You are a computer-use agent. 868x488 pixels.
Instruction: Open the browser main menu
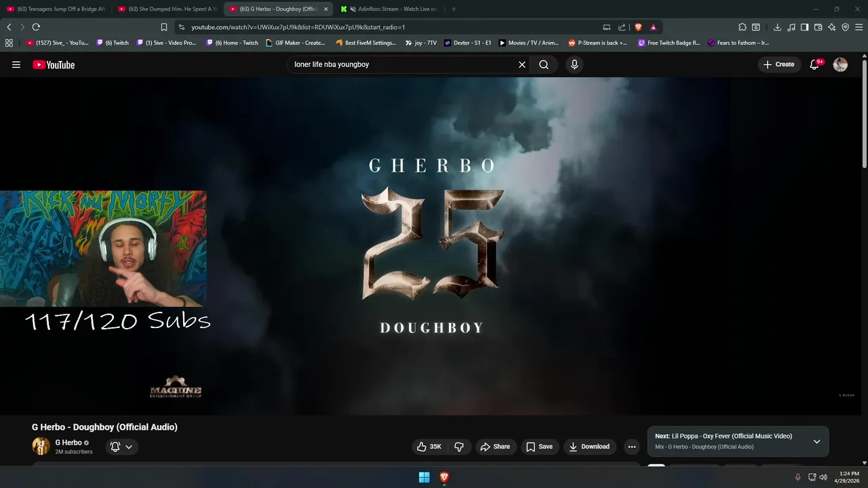[x=859, y=27]
